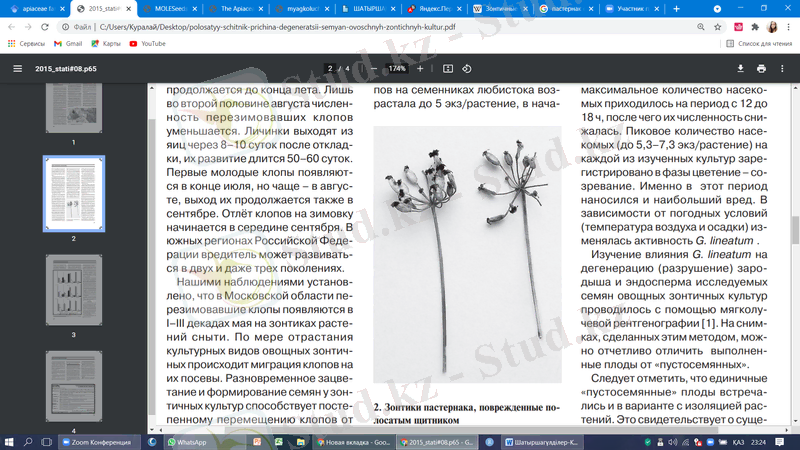Bookmark this page with the star icon

tap(718, 27)
